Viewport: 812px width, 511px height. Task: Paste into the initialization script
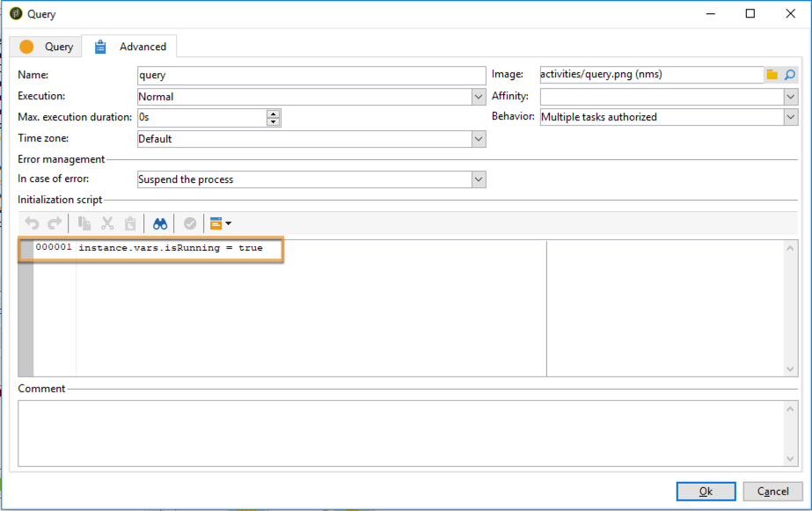coord(130,223)
